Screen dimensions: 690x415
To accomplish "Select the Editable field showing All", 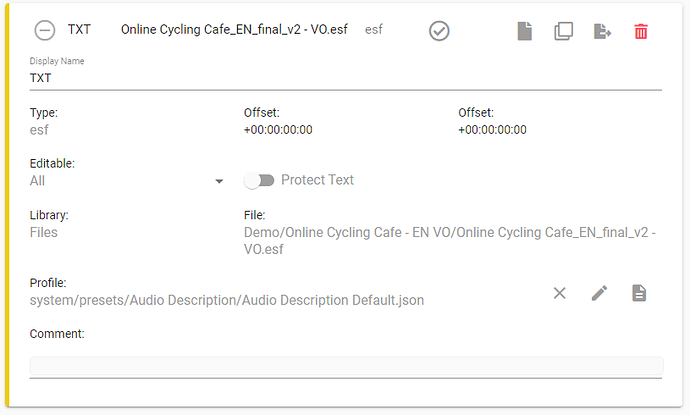I will tap(127, 181).
